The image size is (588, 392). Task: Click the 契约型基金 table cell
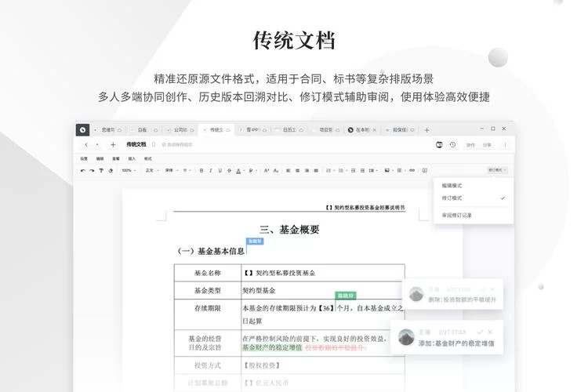322,291
